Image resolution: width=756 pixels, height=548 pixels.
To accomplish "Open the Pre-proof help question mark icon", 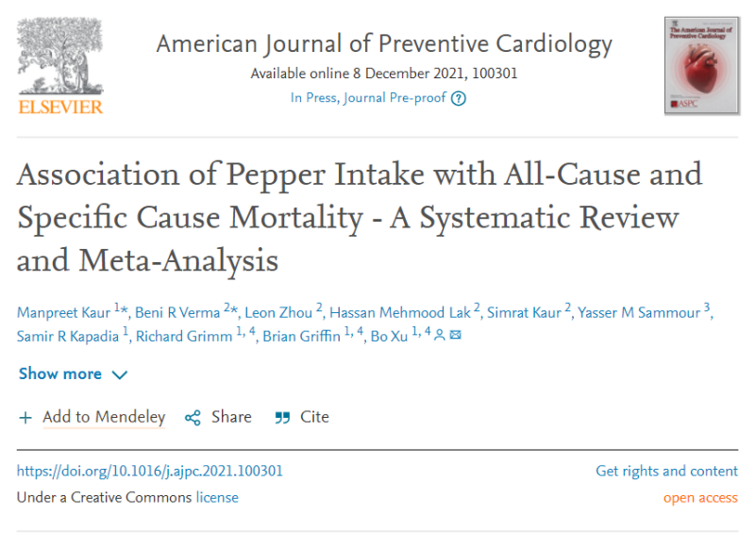I will 458,98.
